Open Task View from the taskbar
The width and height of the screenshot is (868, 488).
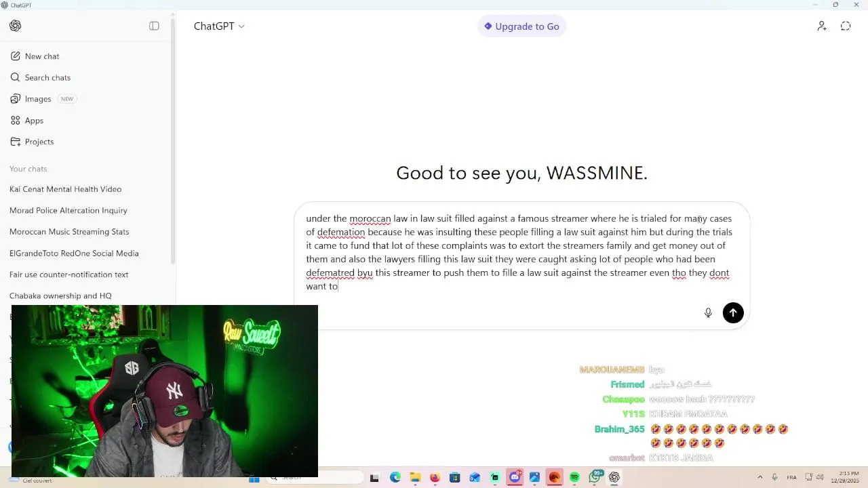pos(374,478)
